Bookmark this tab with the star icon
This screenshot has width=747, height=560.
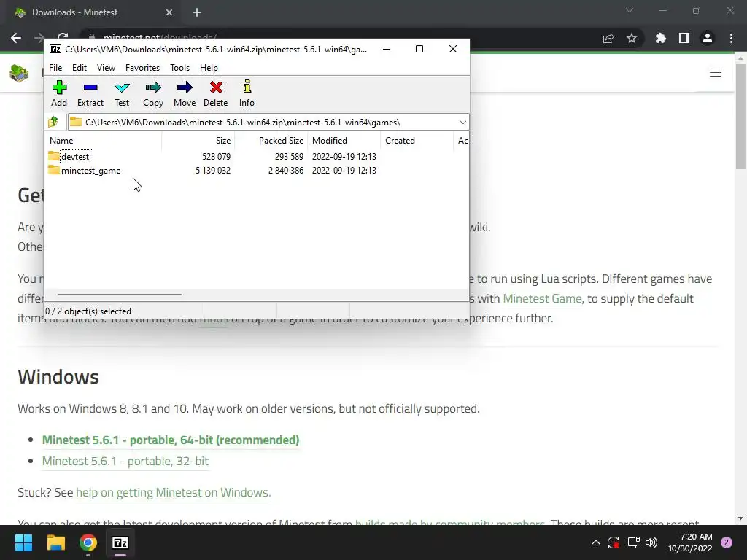tap(632, 38)
